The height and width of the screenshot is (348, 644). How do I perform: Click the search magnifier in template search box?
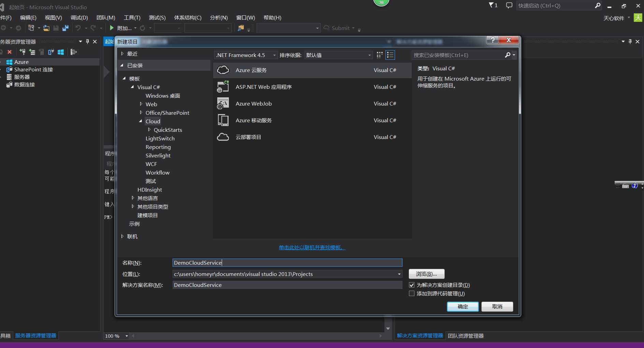[x=508, y=55]
